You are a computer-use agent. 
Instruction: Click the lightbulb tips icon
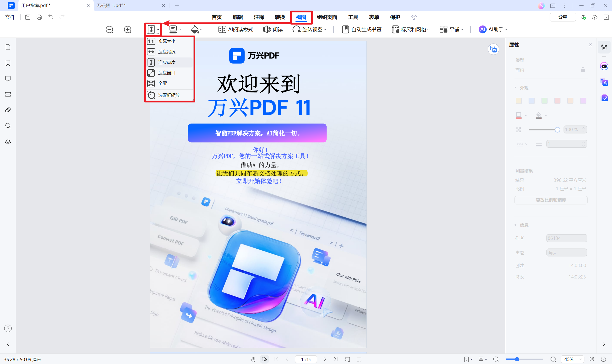click(x=414, y=17)
